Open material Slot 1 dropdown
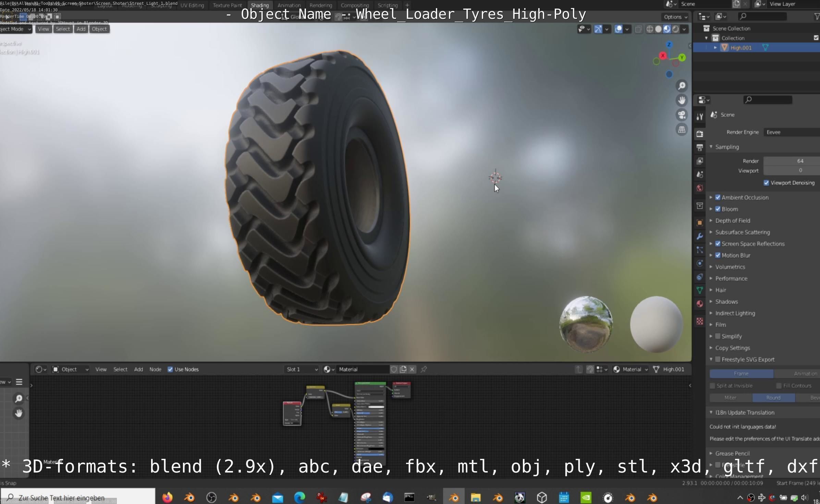Image resolution: width=820 pixels, height=504 pixels. [x=302, y=369]
